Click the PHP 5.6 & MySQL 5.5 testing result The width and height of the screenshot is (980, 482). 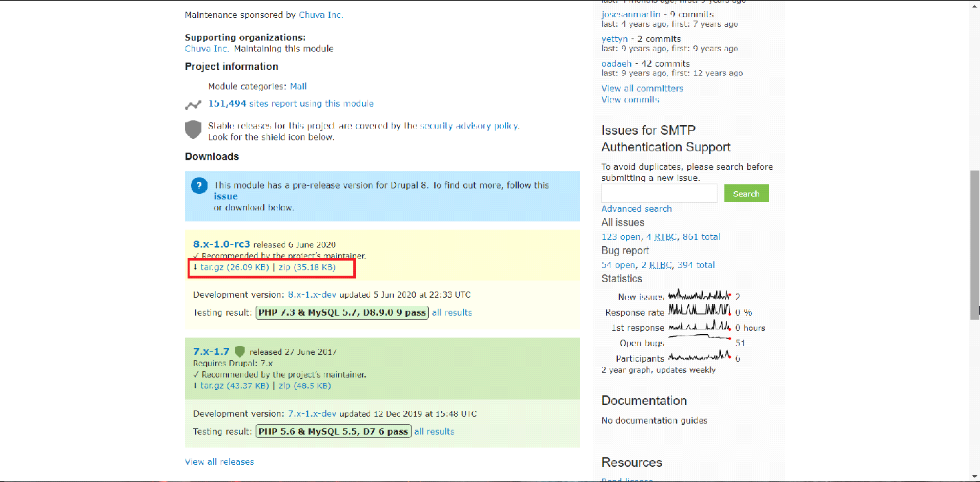tap(333, 432)
